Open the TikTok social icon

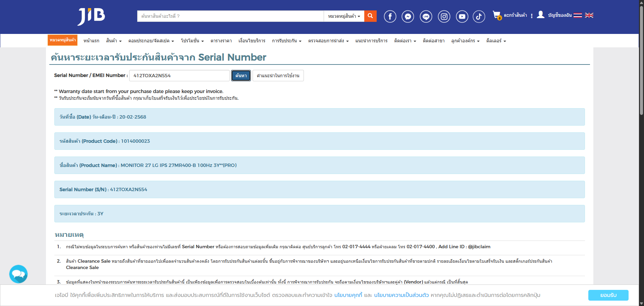pos(479,16)
